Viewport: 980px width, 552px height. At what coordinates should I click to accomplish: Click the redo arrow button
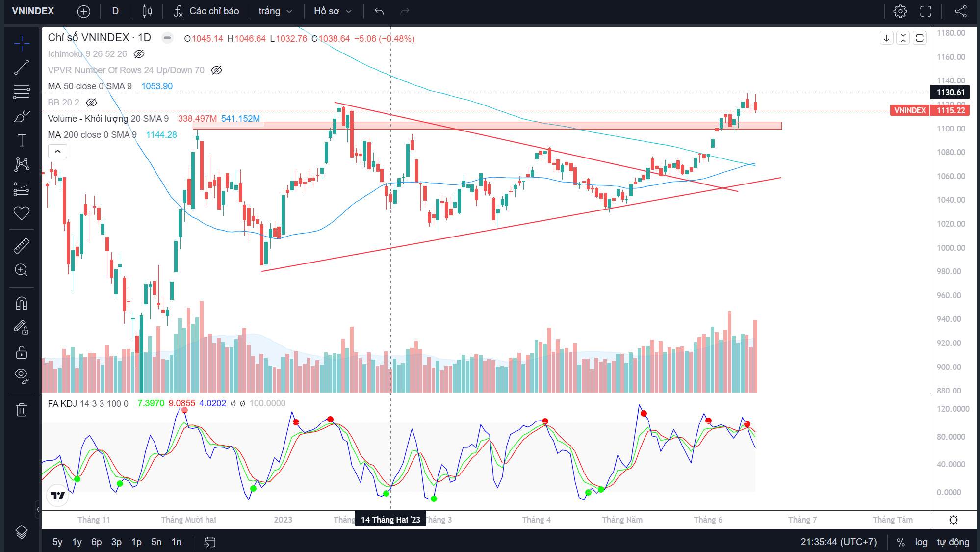[x=405, y=11]
